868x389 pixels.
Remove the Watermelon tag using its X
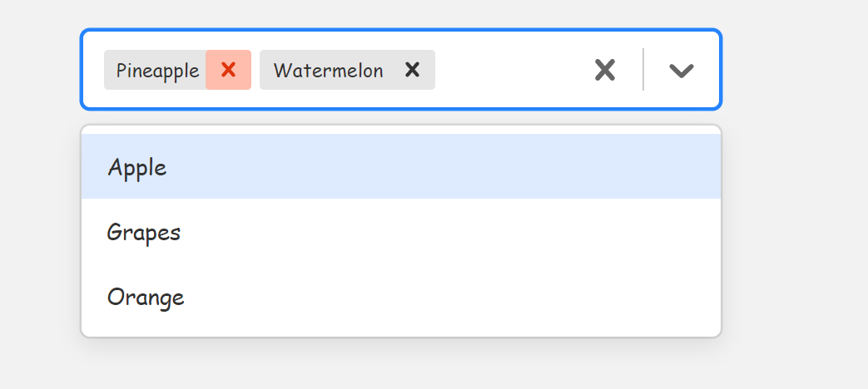412,70
